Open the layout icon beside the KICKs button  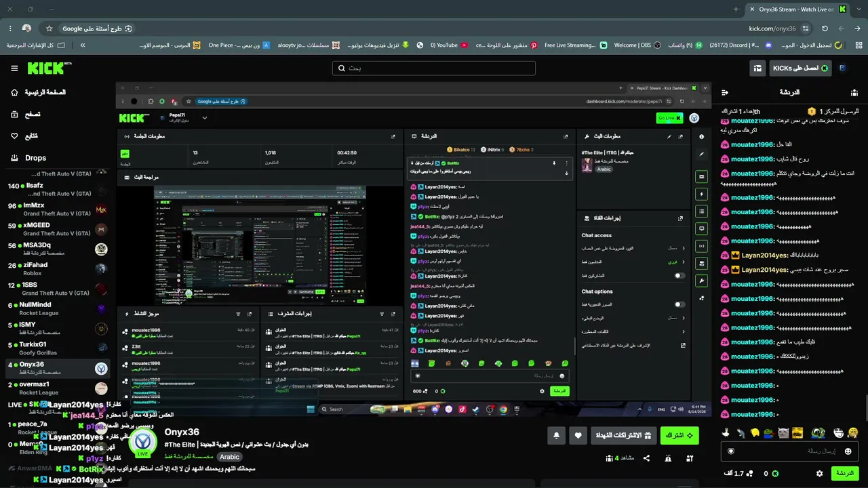pos(757,68)
